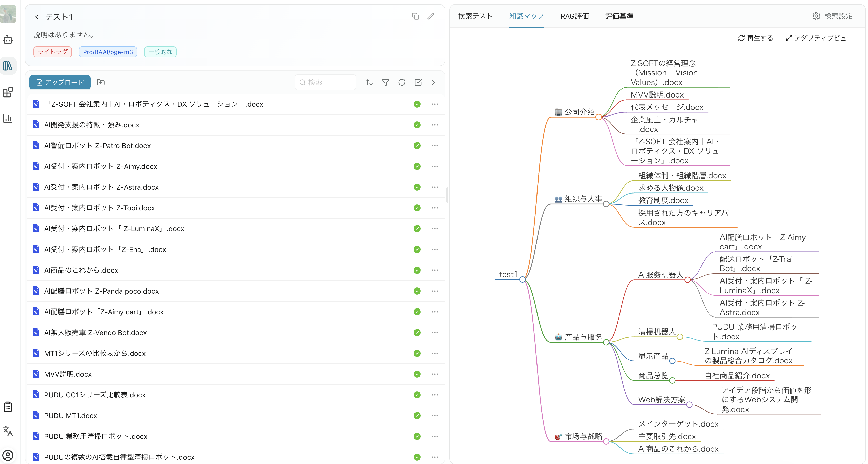Click the アップロード button
Screen dimensions: 868x464
pos(60,82)
